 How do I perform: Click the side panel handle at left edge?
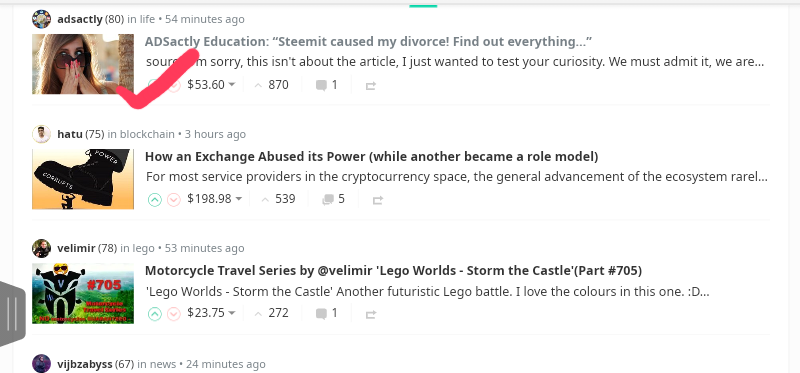click(12, 313)
